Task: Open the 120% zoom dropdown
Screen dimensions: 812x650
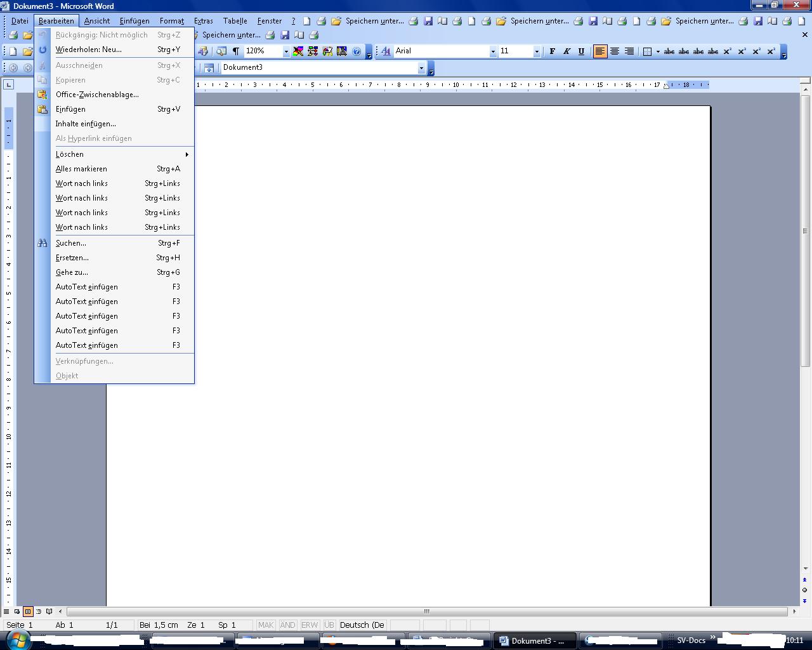Action: click(x=286, y=51)
